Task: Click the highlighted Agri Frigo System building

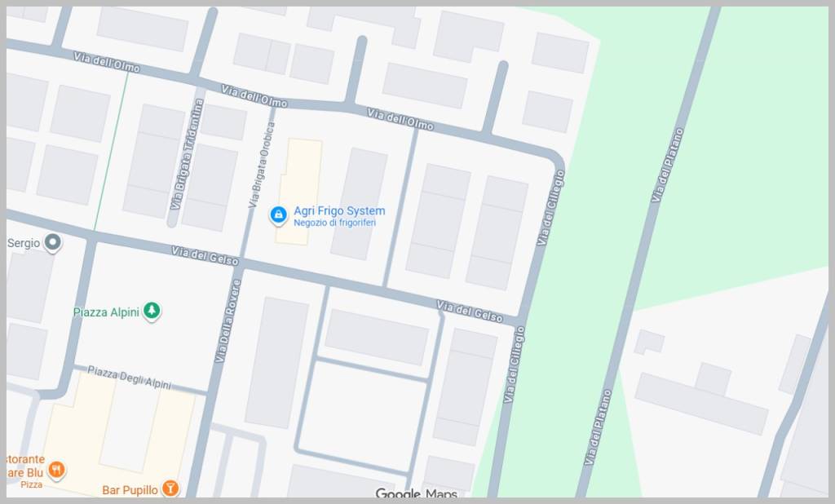Action: click(x=298, y=192)
